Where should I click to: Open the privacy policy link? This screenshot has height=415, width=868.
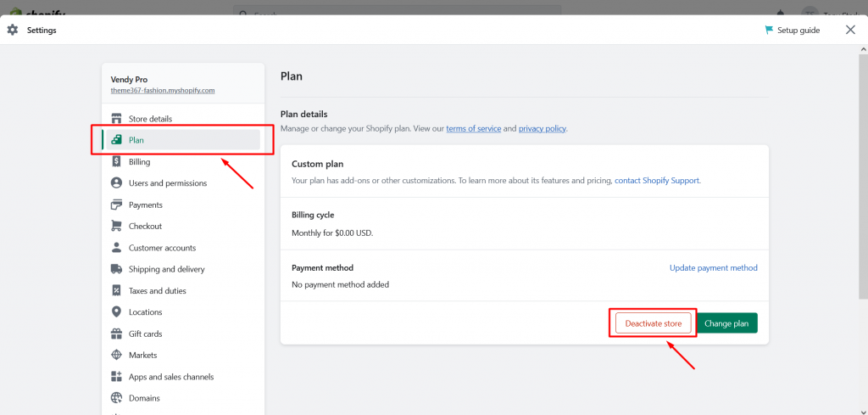click(542, 128)
